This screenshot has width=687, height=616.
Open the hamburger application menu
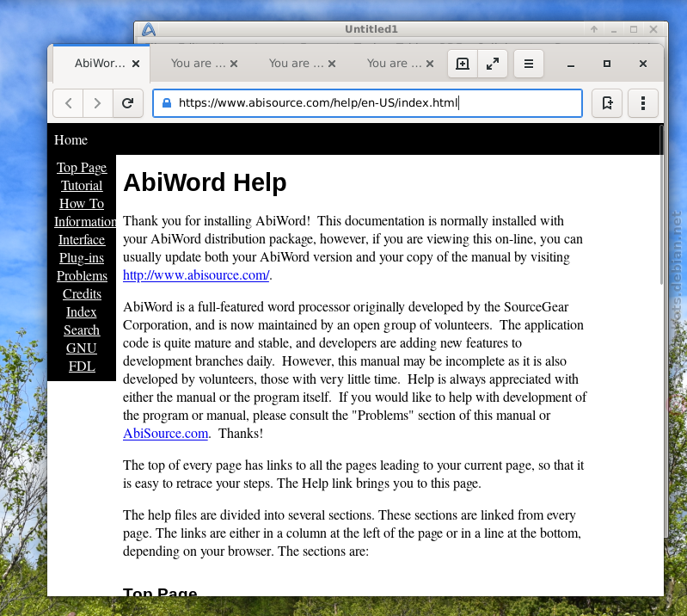529,64
